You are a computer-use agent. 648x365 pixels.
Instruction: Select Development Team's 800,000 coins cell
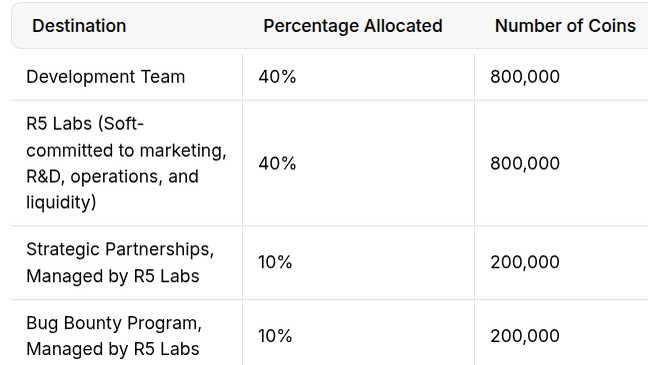click(x=561, y=77)
